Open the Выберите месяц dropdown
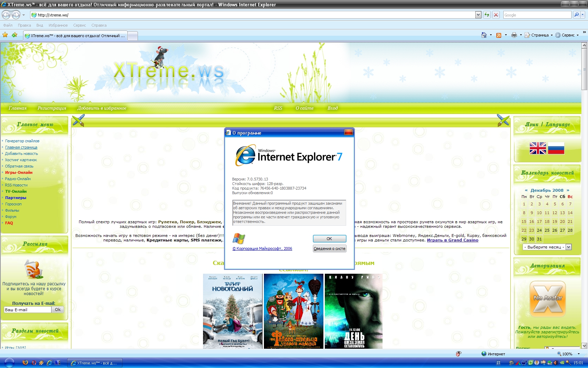The width and height of the screenshot is (588, 368). [547, 247]
